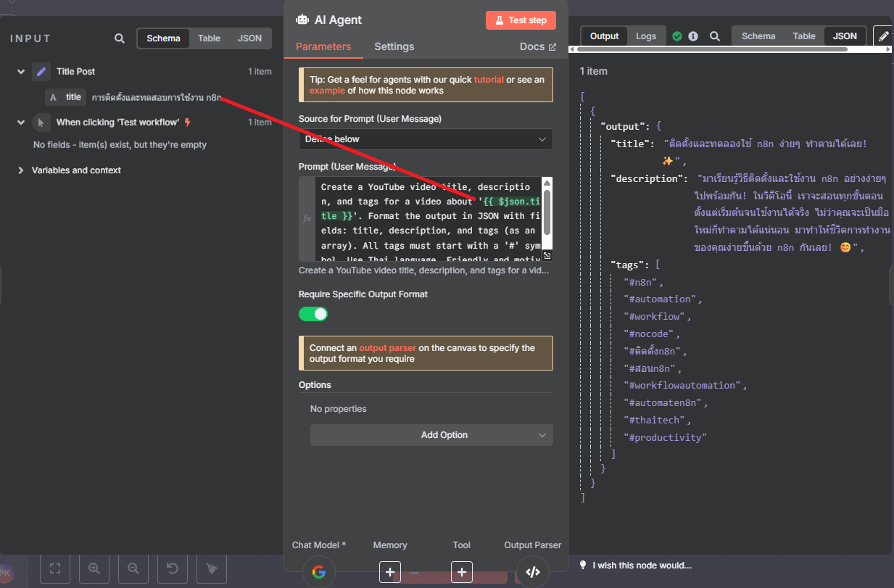The width and height of the screenshot is (894, 588).
Task: Select the Output tab in output panel
Action: pyautogui.click(x=605, y=36)
